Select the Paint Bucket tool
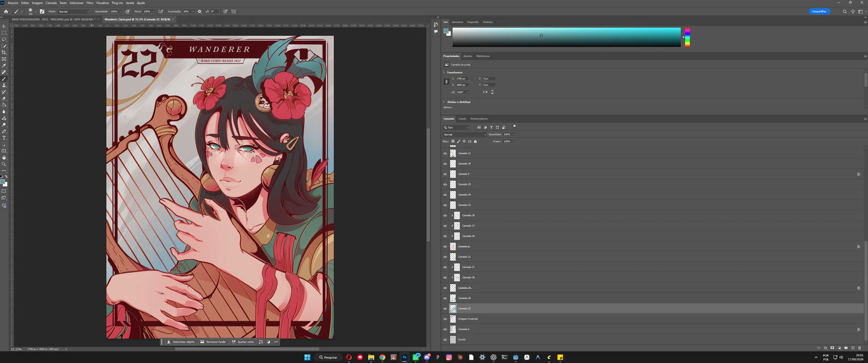This screenshot has width=868, height=363. pyautogui.click(x=4, y=105)
